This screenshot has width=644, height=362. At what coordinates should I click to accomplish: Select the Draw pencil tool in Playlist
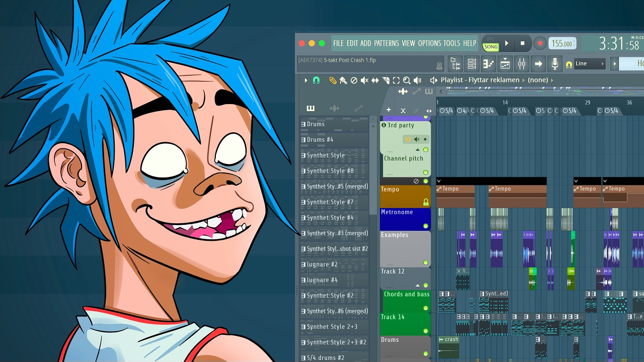[333, 80]
